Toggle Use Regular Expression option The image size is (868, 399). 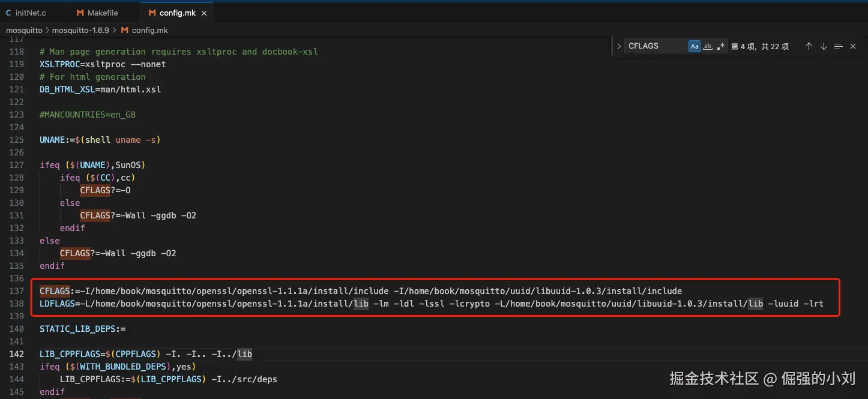click(x=721, y=46)
